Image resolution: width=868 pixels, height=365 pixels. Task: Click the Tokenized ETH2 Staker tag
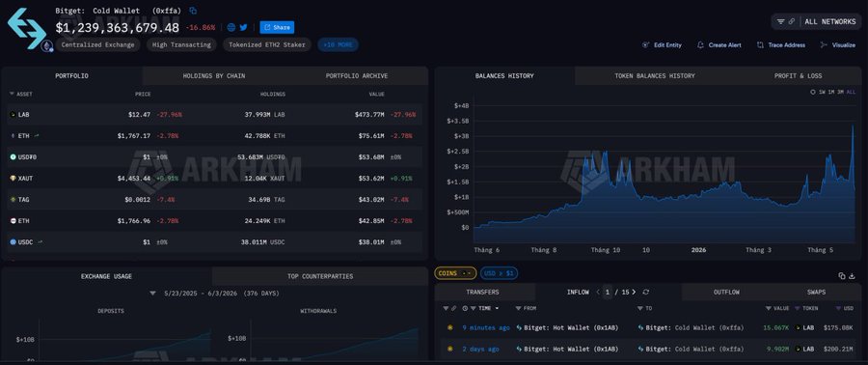pyautogui.click(x=268, y=44)
